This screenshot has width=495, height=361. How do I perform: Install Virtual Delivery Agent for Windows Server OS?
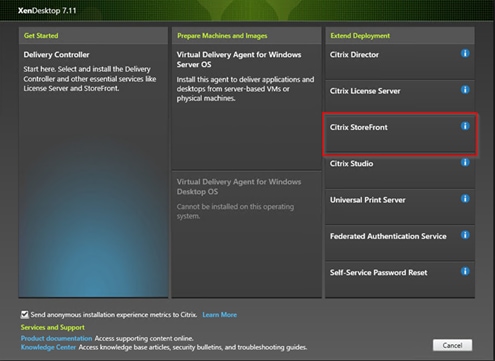tap(247, 107)
